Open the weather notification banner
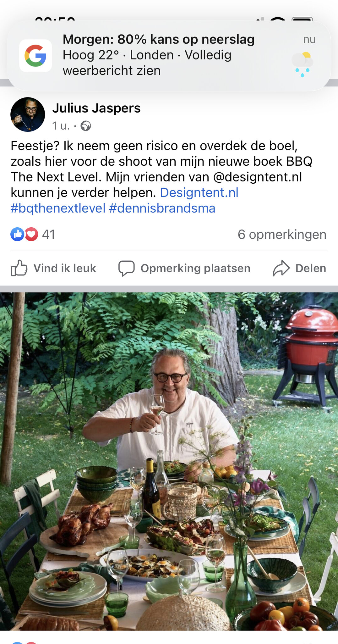The image size is (338, 644). pos(169,56)
